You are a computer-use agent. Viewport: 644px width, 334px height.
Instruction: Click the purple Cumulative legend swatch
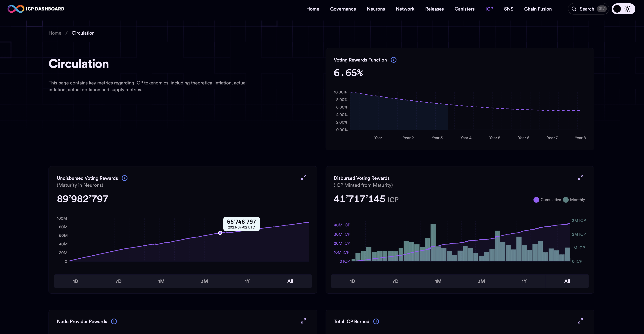point(536,200)
